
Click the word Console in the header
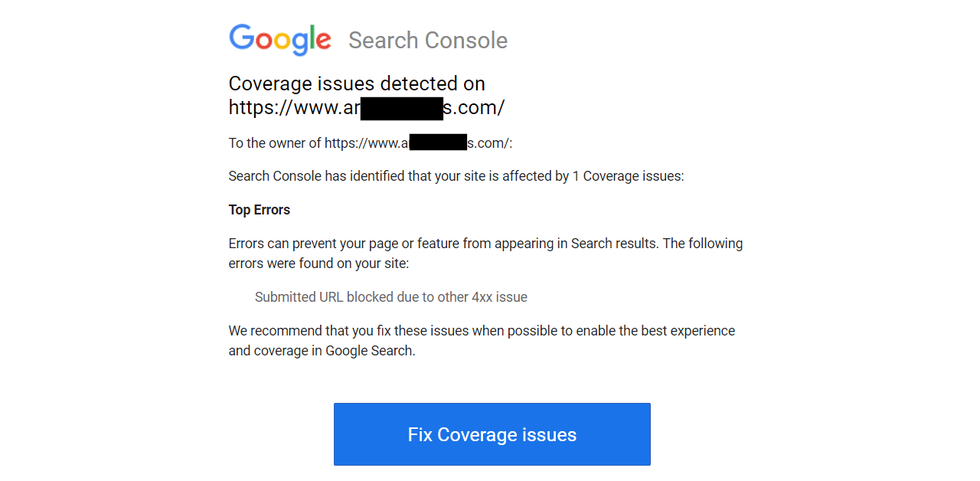point(465,41)
